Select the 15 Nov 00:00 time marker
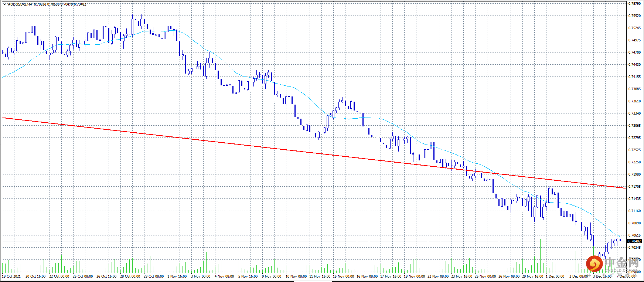This screenshot has height=282, width=644. [343, 276]
